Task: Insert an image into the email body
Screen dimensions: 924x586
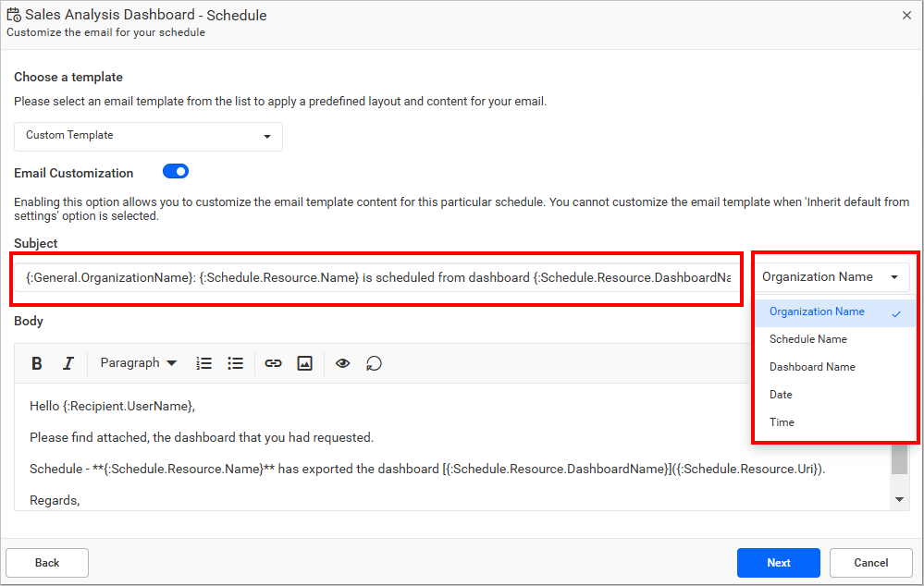Action: click(305, 362)
